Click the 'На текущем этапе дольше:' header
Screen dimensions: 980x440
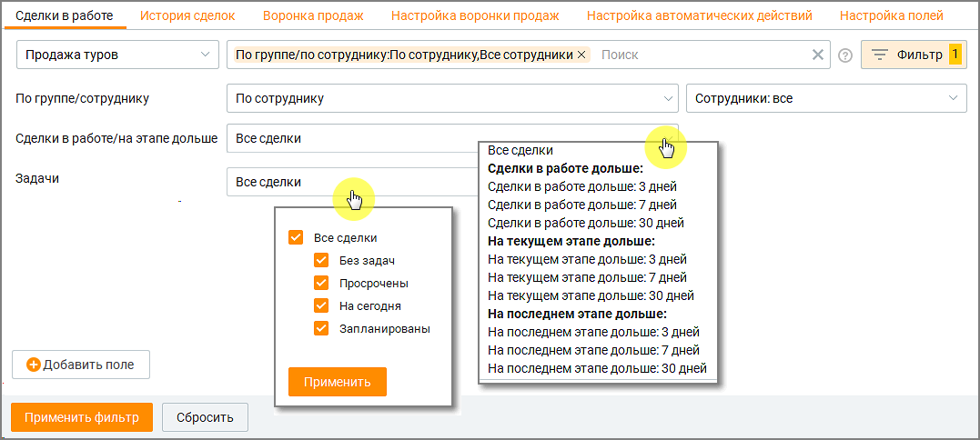point(571,241)
